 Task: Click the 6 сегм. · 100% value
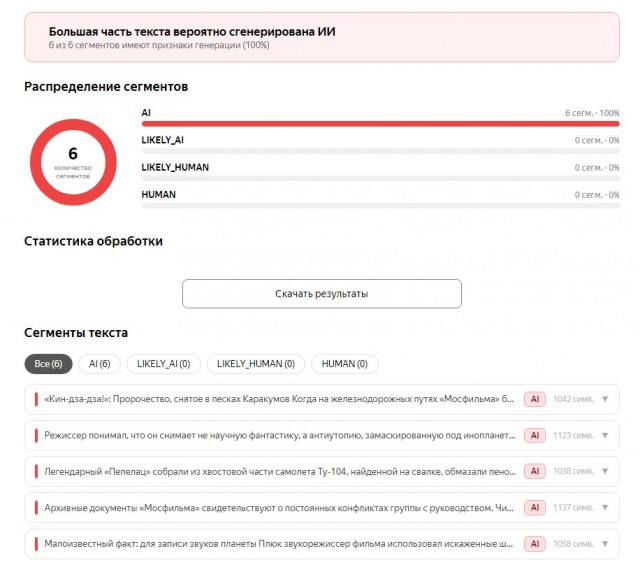point(592,113)
